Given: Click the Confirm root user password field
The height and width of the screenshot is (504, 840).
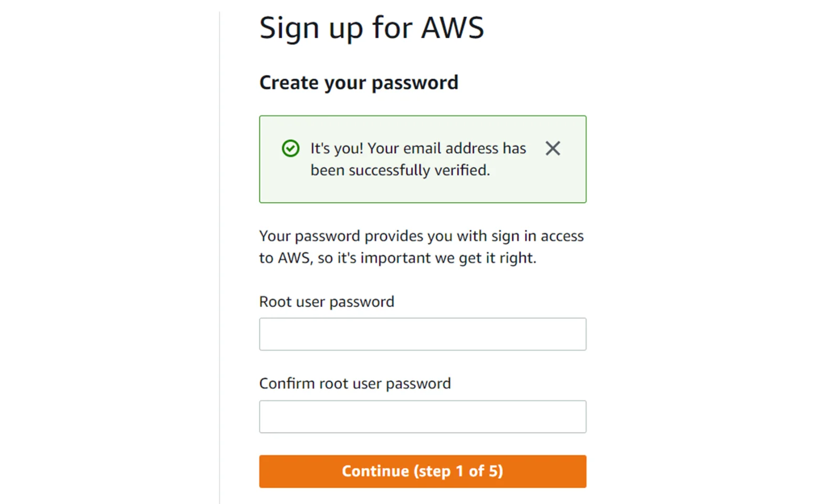Looking at the screenshot, I should click(422, 416).
